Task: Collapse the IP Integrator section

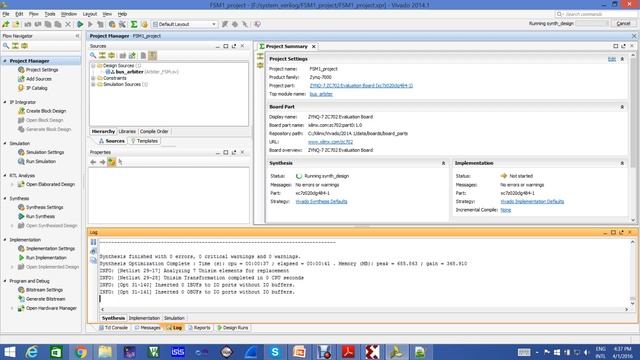Action: [x=5, y=102]
